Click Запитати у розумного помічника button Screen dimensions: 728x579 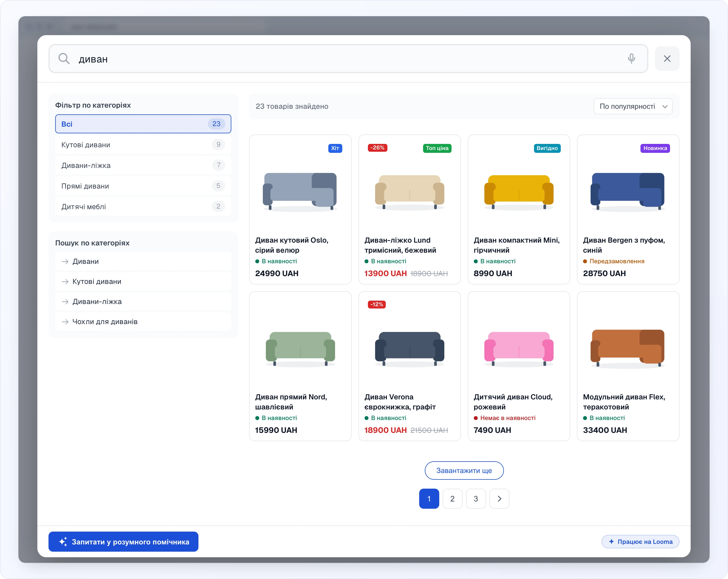123,542
